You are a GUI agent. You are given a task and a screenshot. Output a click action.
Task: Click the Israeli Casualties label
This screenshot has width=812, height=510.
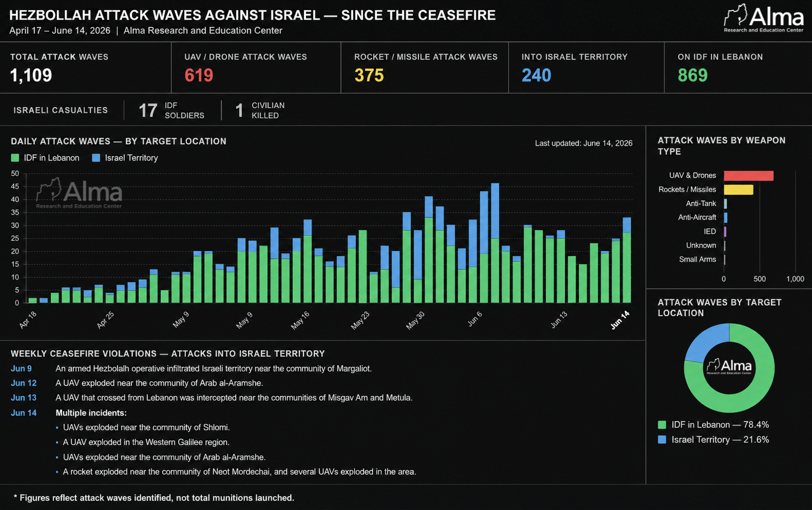coord(61,110)
